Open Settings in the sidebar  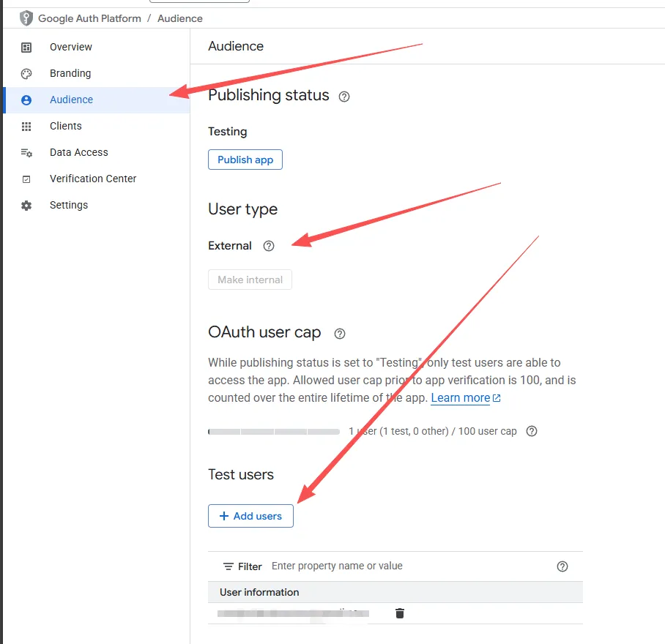pyautogui.click(x=97, y=205)
